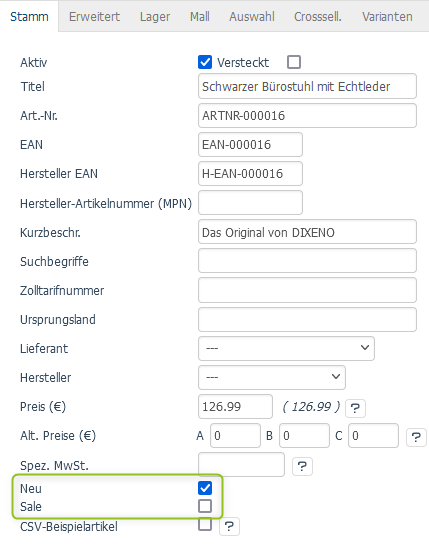Click into the Titel text field

(307, 86)
